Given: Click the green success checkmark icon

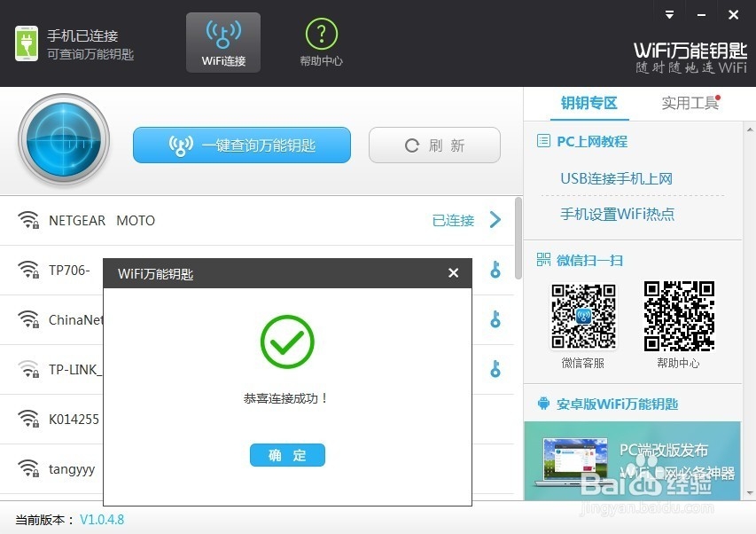Looking at the screenshot, I should point(287,342).
